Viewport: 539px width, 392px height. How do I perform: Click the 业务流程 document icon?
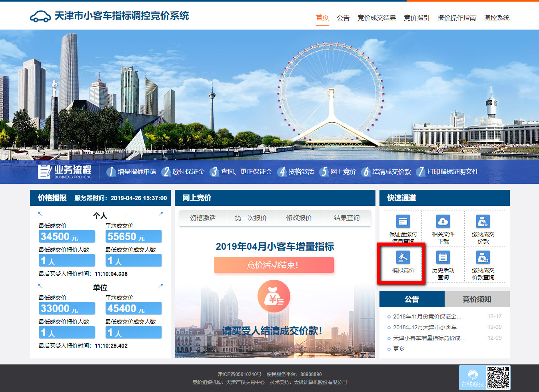click(44, 171)
